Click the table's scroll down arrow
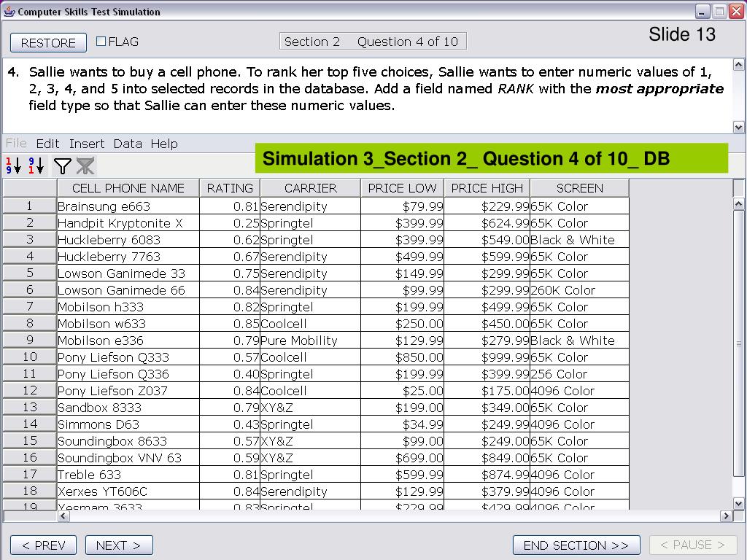 point(738,503)
